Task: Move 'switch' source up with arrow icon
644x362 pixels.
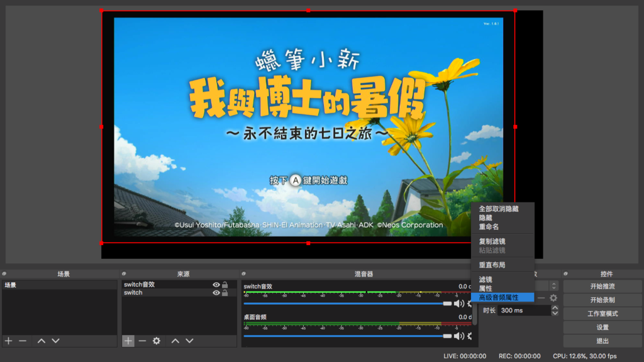Action: point(175,341)
